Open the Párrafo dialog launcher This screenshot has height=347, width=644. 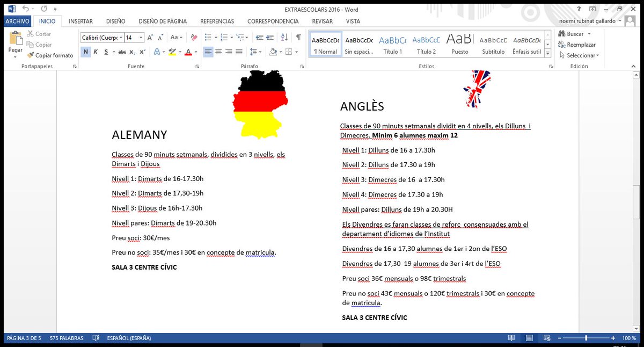tap(302, 67)
